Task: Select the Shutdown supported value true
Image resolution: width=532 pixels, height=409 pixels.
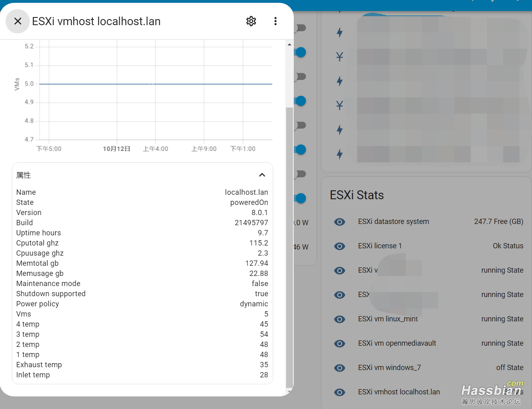Action: pyautogui.click(x=261, y=294)
